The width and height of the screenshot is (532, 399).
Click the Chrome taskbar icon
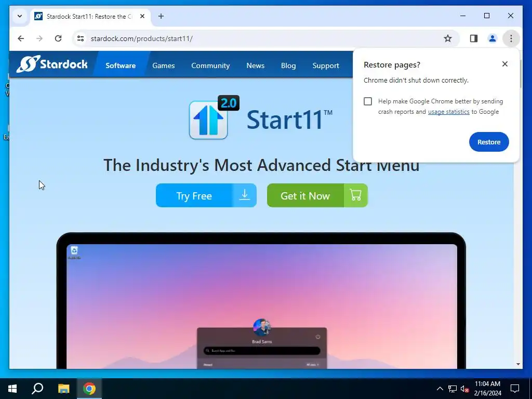click(x=89, y=389)
